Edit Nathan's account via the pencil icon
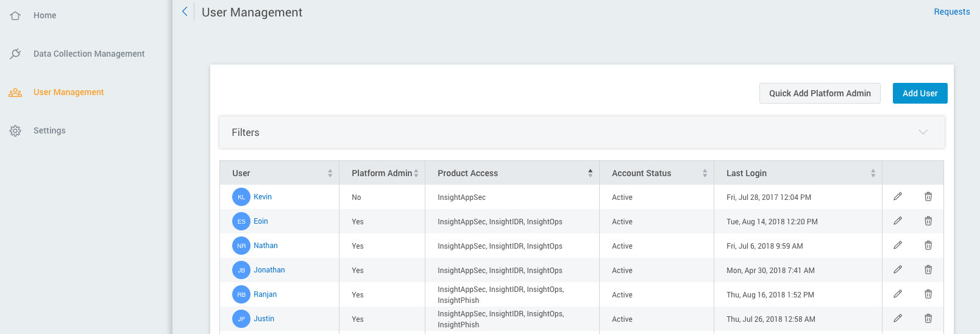Image resolution: width=980 pixels, height=334 pixels. coord(898,245)
